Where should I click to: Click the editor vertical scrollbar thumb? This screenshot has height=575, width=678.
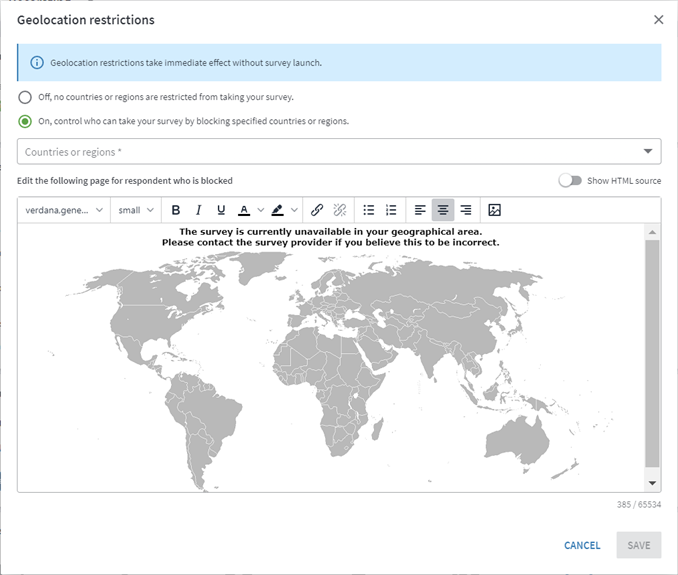(652, 353)
